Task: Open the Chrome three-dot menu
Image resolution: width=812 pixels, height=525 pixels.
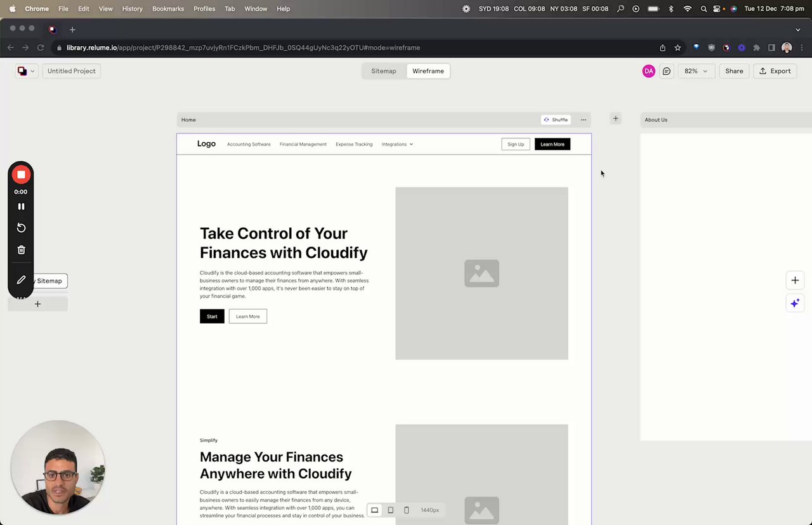Action: click(802, 48)
